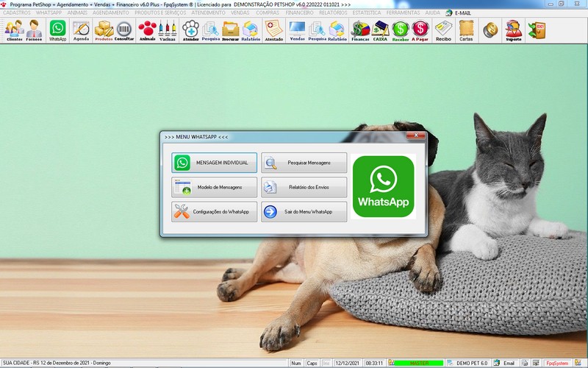Click SUA CIDADE - RS date text

click(57, 363)
